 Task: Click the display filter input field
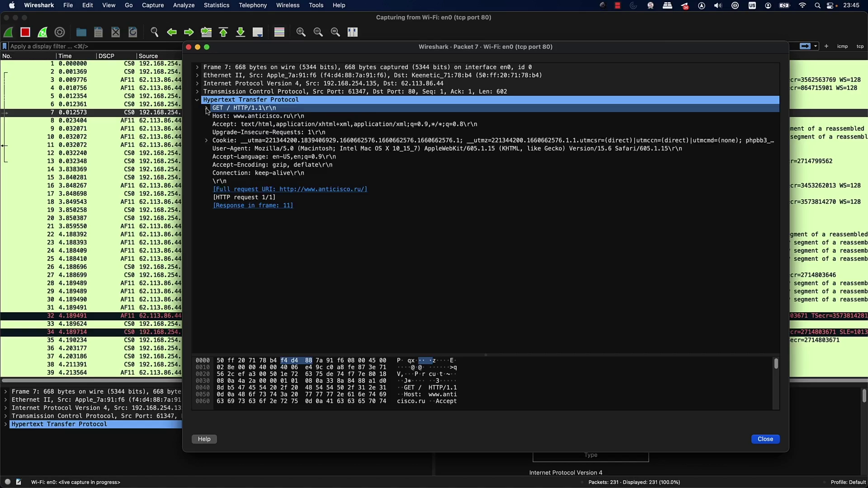pyautogui.click(x=90, y=46)
